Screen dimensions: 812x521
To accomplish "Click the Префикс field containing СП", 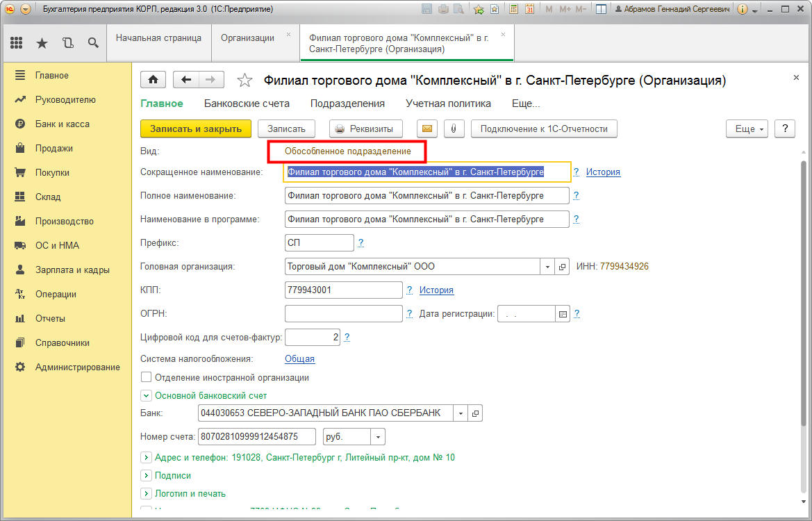I will coord(320,243).
